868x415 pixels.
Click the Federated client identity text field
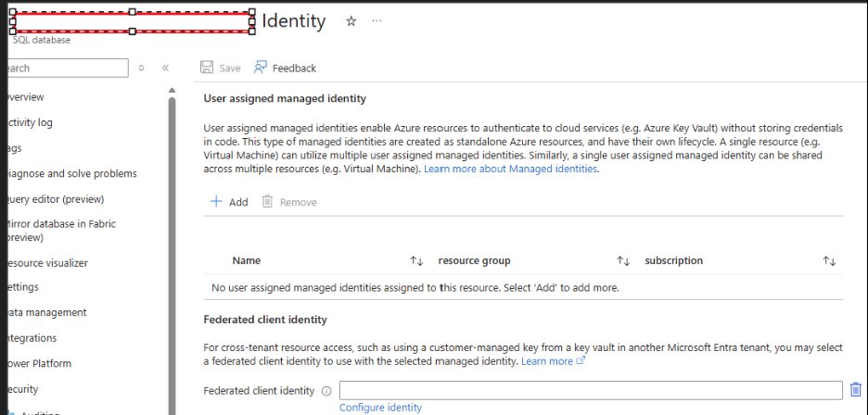click(x=590, y=390)
